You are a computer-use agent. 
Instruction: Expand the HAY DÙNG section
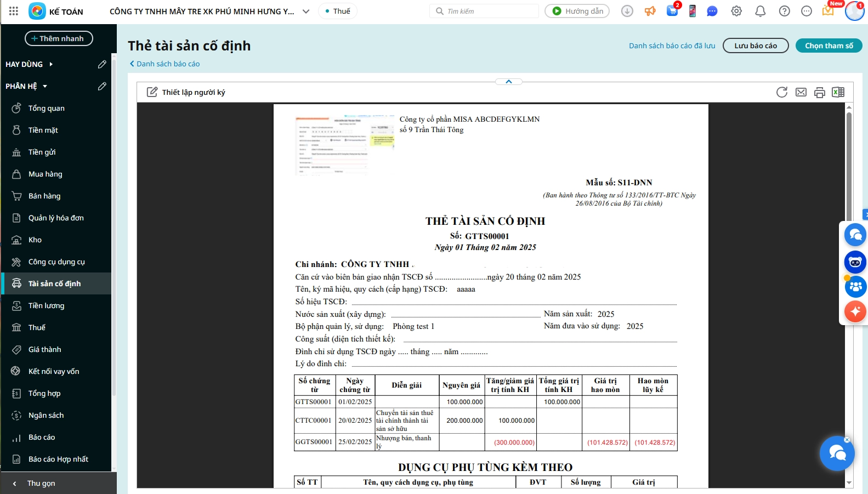(51, 64)
